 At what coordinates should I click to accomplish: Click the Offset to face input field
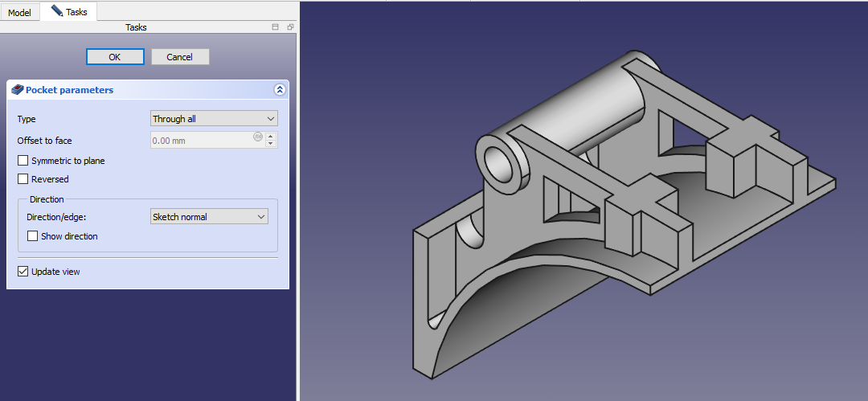coord(201,141)
